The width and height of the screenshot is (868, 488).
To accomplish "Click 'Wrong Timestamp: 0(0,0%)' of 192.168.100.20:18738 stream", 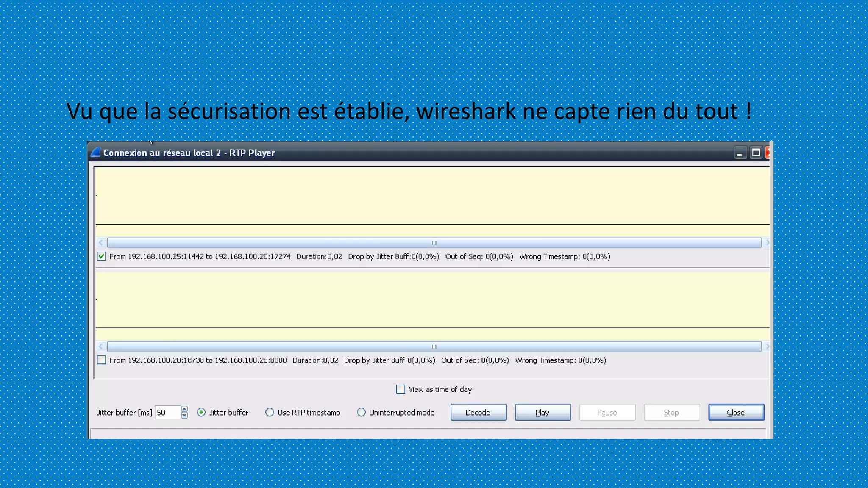I will pos(561,360).
